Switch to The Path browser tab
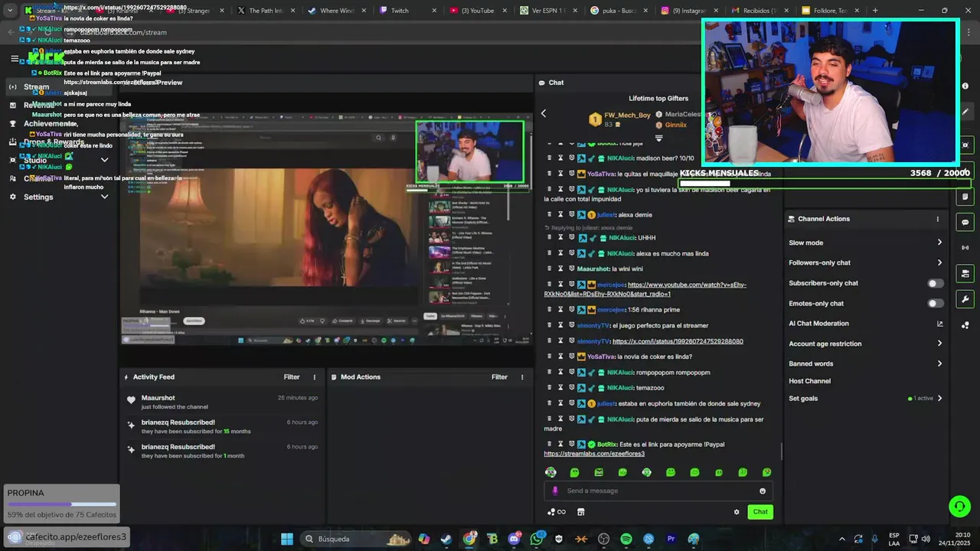980x551 pixels. [266, 11]
